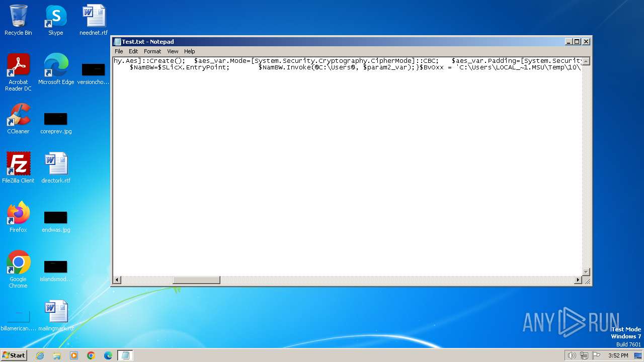Image resolution: width=644 pixels, height=362 pixels.
Task: Open Edge from the taskbar
Action: point(108,355)
